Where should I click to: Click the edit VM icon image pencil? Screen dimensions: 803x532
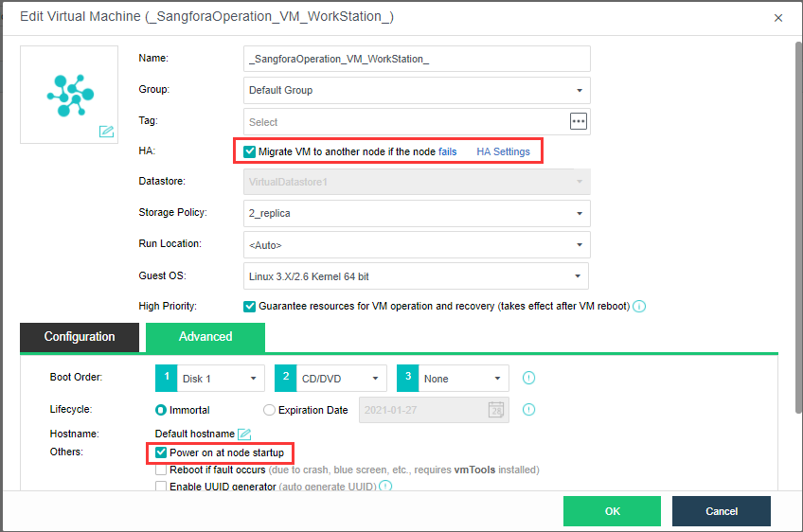pos(106,132)
